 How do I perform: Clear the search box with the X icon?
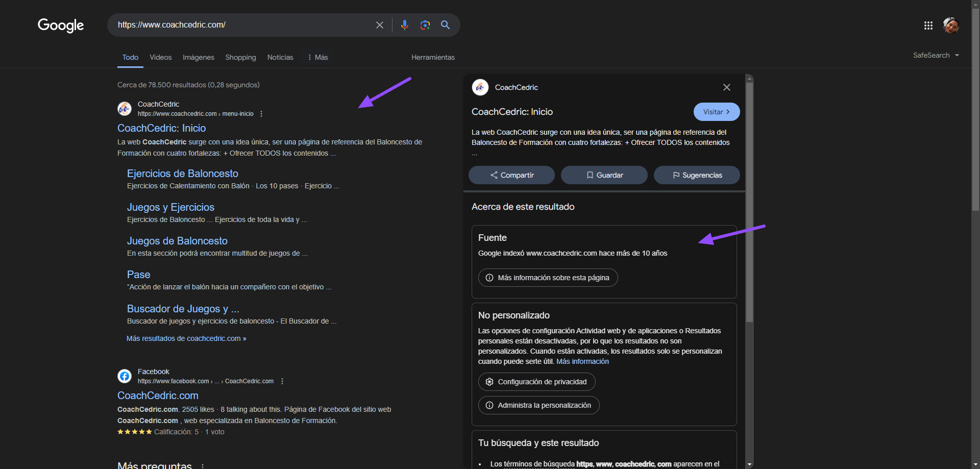(380, 25)
